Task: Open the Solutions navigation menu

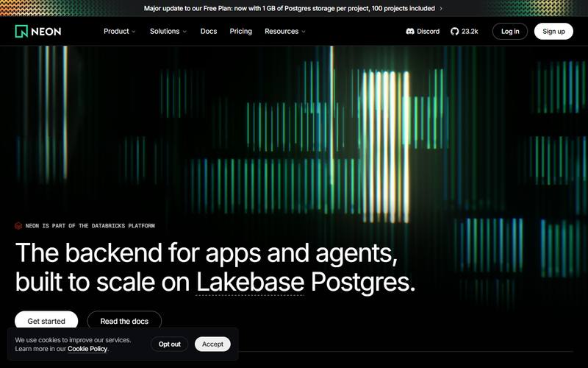Action: coord(168,31)
